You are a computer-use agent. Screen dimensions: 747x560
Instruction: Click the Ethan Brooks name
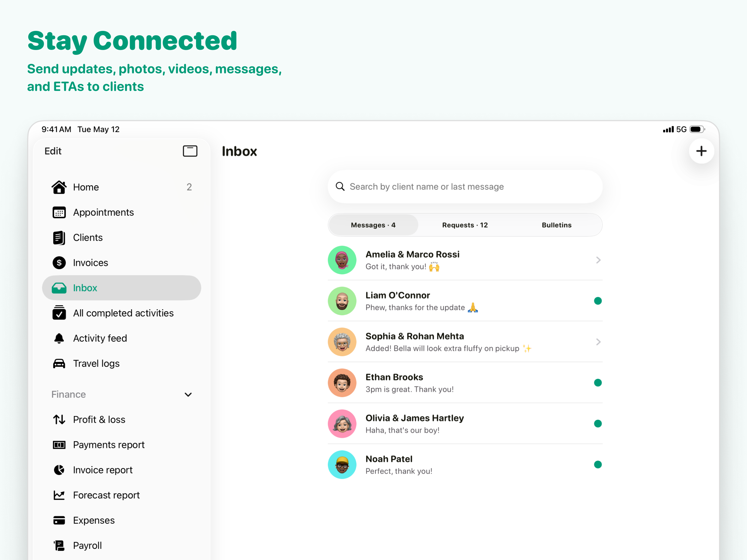[x=394, y=377]
